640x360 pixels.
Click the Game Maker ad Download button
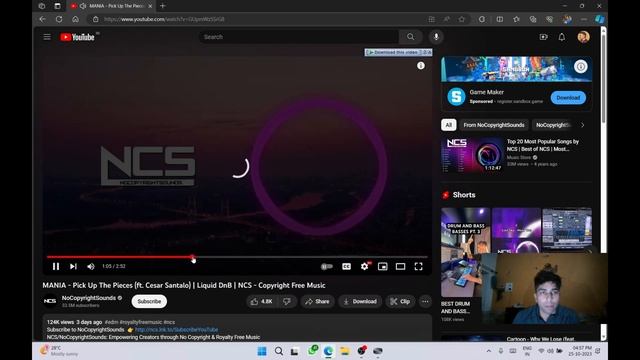point(568,98)
